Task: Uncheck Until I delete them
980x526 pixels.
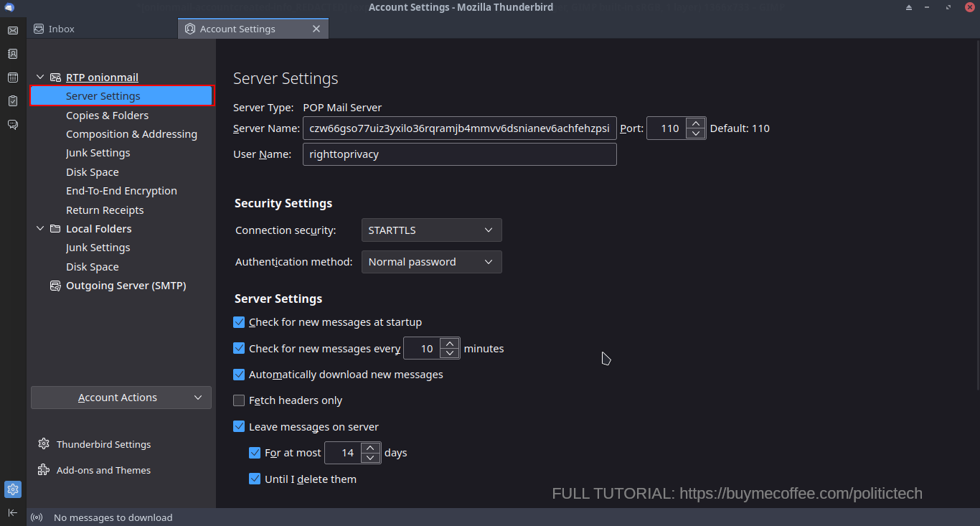Action: click(255, 479)
